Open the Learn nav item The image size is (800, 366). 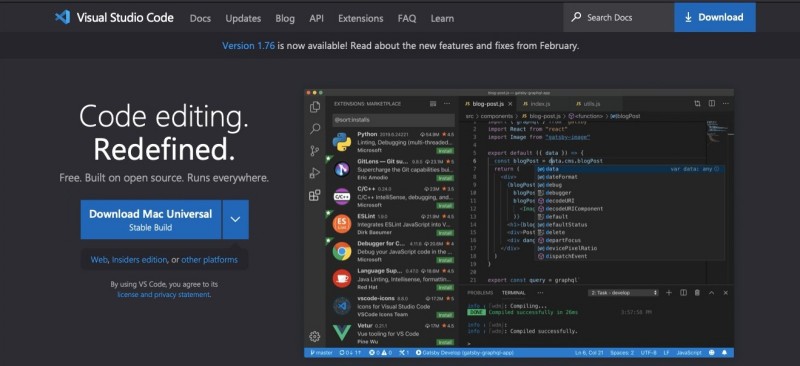click(x=442, y=18)
